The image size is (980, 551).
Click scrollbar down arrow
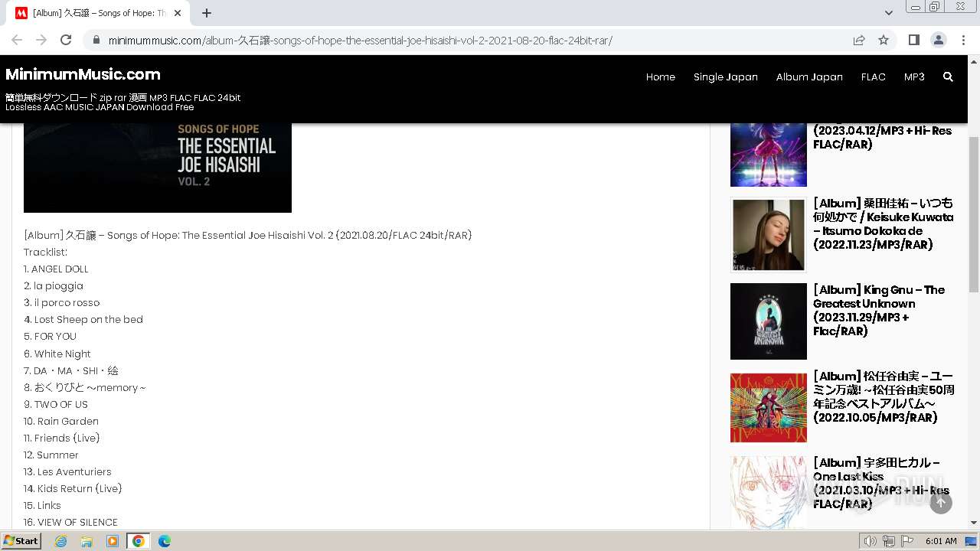click(974, 523)
